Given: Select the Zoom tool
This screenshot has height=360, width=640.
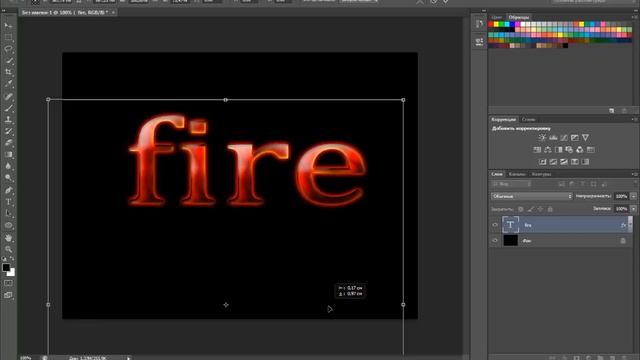Looking at the screenshot, I should [8, 249].
